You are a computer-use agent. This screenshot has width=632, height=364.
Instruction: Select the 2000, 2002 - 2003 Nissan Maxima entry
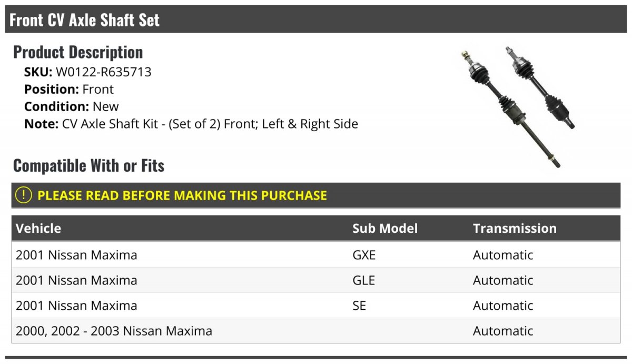point(114,331)
